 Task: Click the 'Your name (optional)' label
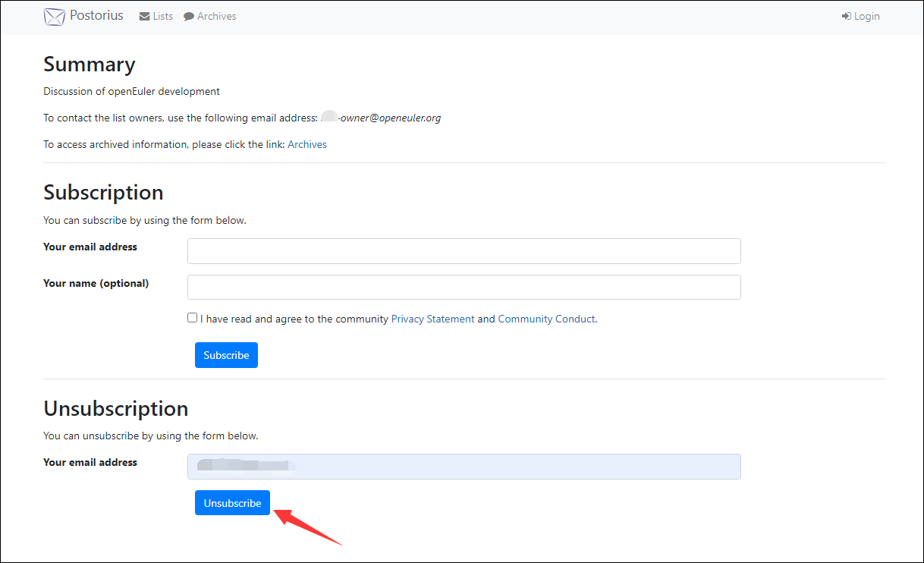pos(96,284)
